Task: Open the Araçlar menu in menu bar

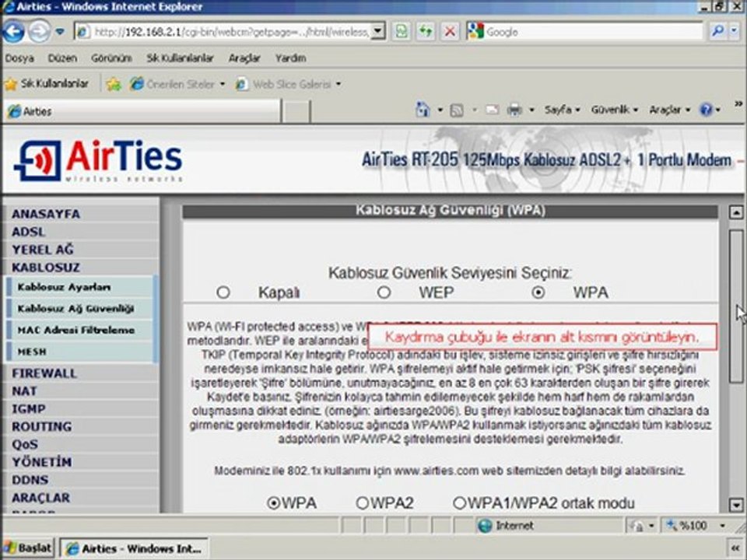Action: coord(244,58)
